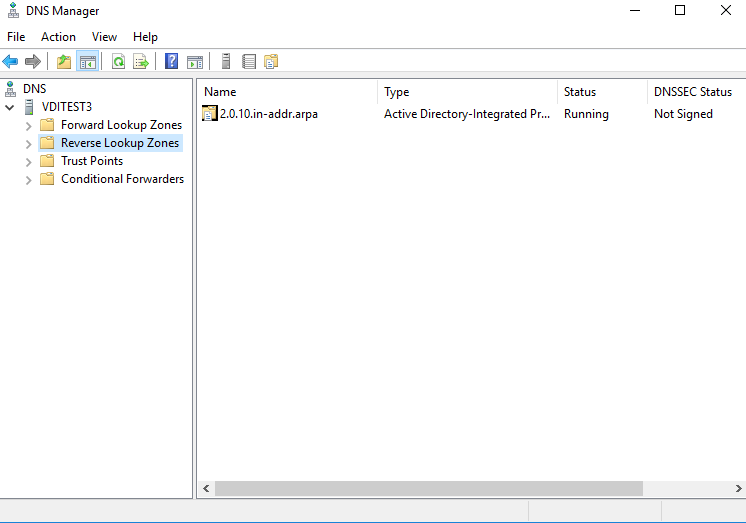Image resolution: width=746 pixels, height=523 pixels.
Task: Click the server tower toolbar icon
Action: tap(226, 61)
